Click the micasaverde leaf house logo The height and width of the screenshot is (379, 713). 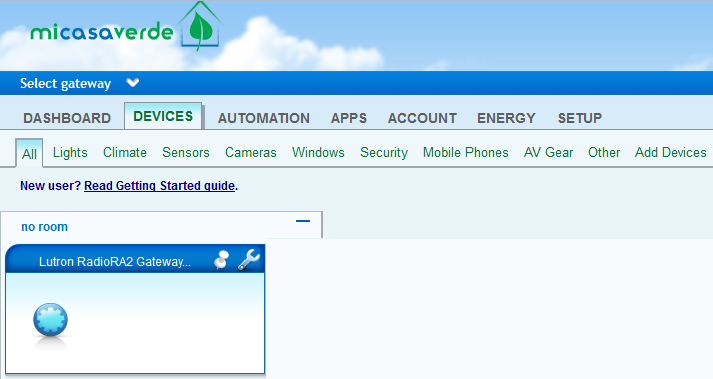click(200, 26)
